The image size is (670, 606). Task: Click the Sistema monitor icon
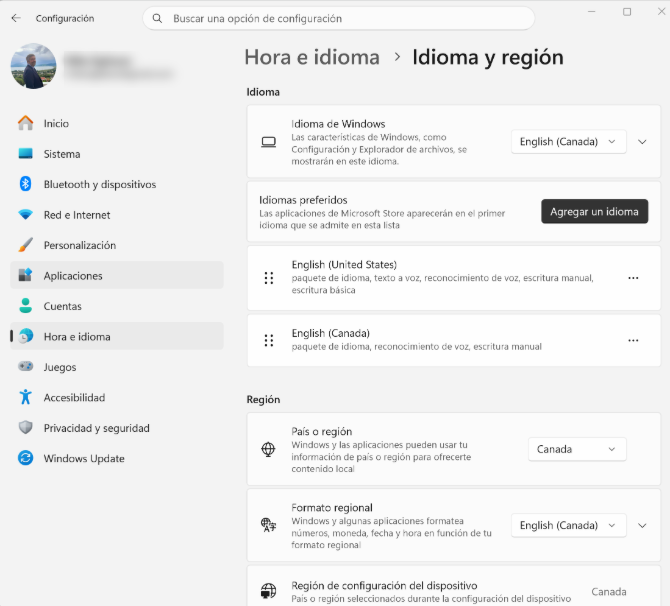(26, 153)
